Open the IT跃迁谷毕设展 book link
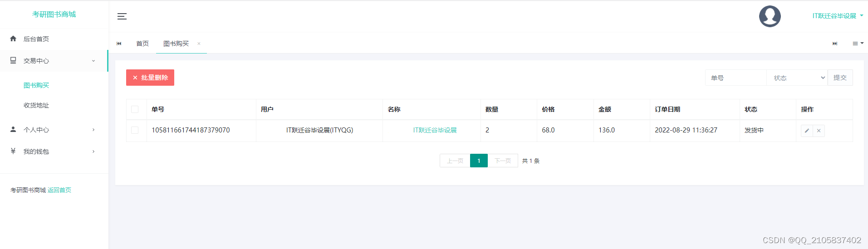The height and width of the screenshot is (249, 868). [435, 130]
